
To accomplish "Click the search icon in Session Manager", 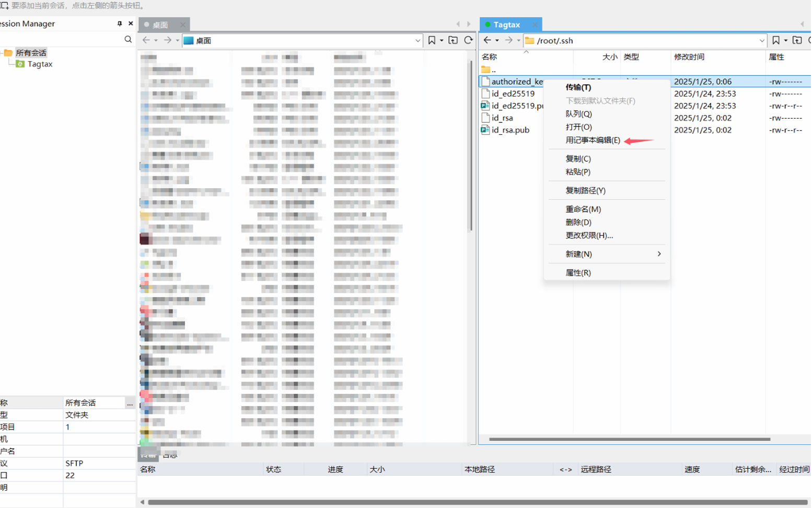I will click(128, 39).
